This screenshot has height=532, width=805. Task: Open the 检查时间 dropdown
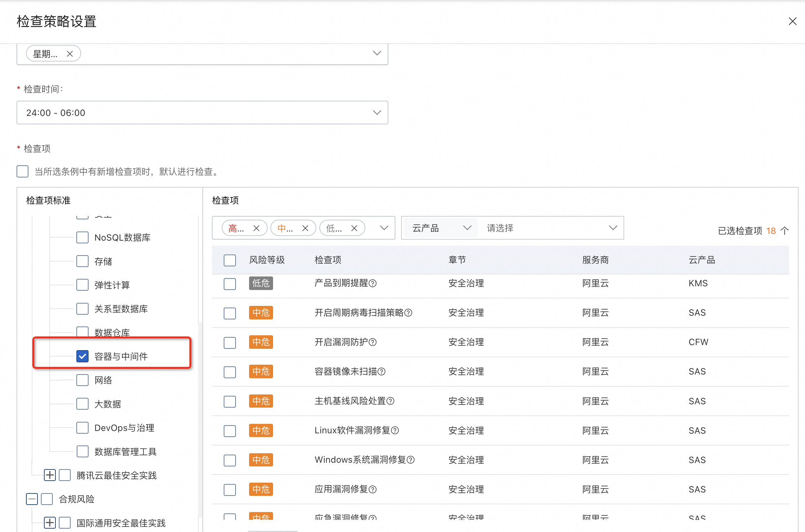[202, 113]
